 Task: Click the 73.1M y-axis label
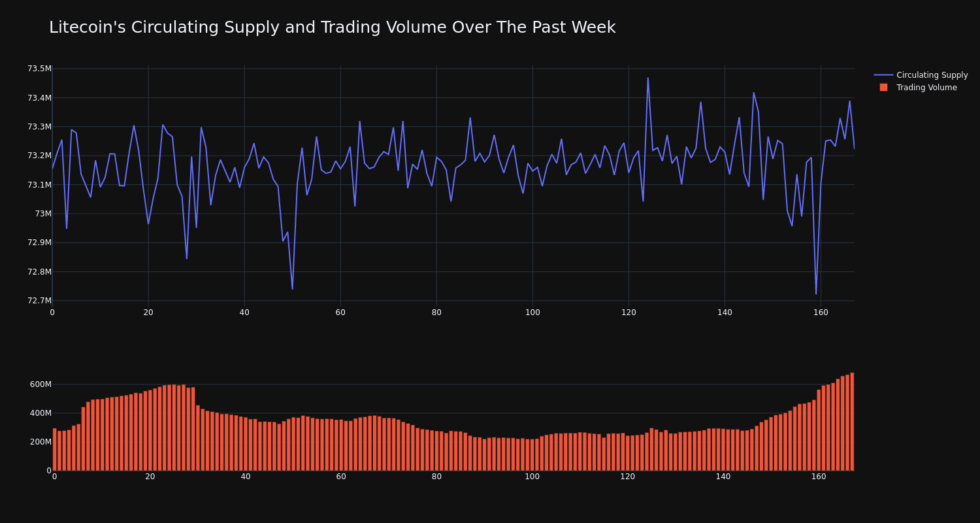[39, 185]
